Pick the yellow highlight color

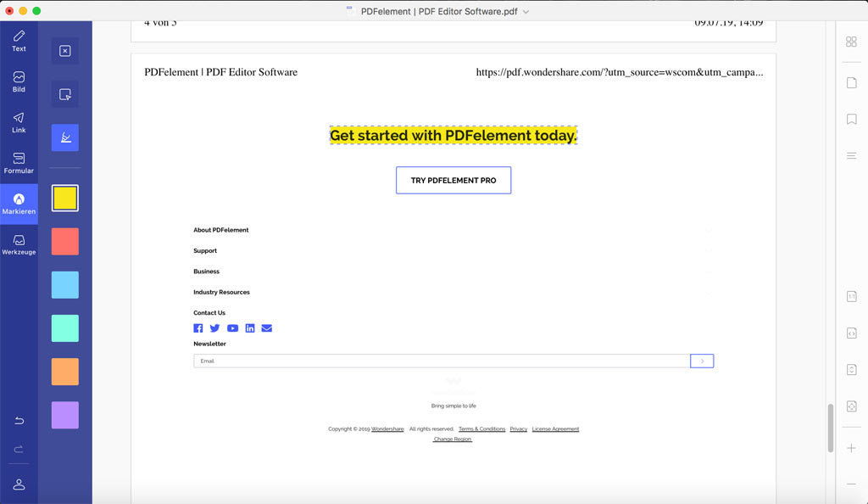pyautogui.click(x=64, y=199)
